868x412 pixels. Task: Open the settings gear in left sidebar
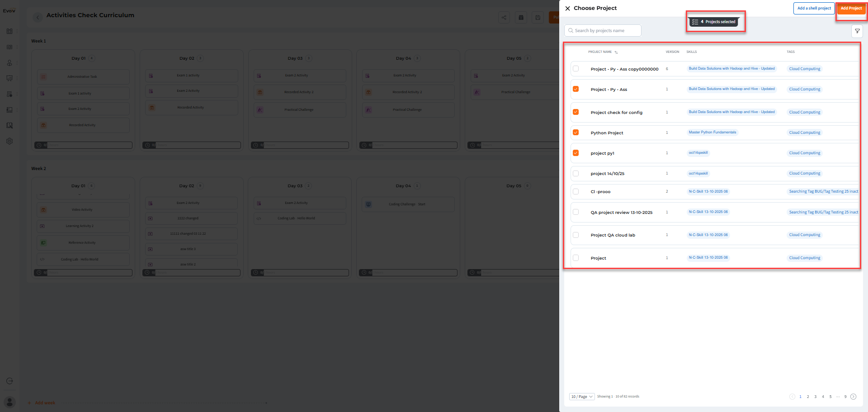click(9, 141)
